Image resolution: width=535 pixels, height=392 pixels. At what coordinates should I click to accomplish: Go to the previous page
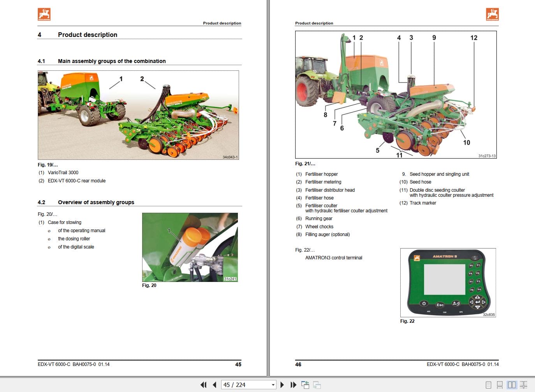point(215,385)
